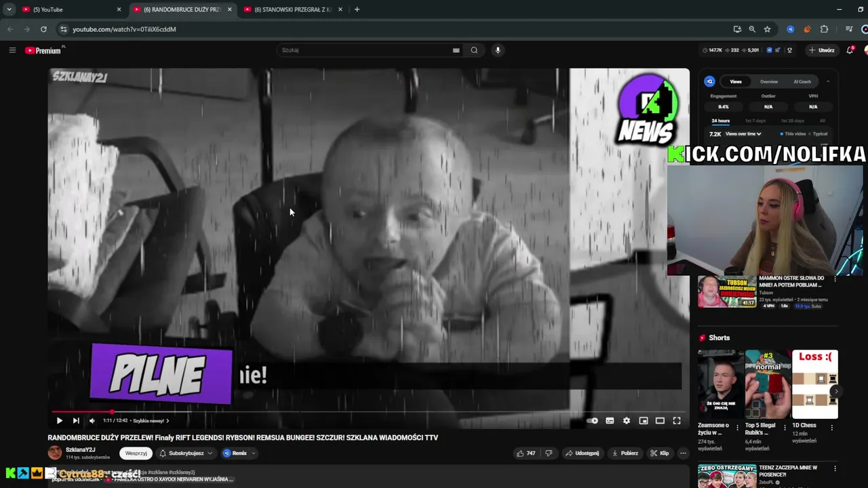
Task: Toggle video subtitles
Action: click(x=610, y=421)
